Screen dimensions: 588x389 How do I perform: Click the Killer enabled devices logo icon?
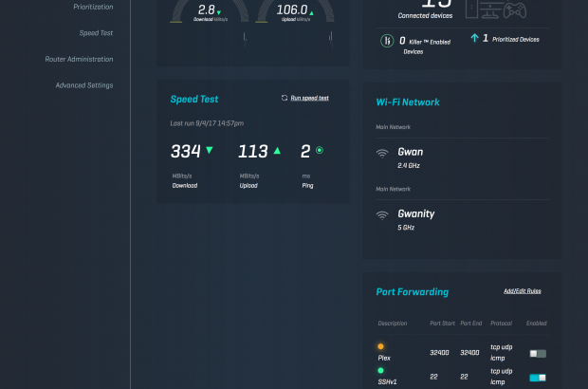(x=387, y=41)
